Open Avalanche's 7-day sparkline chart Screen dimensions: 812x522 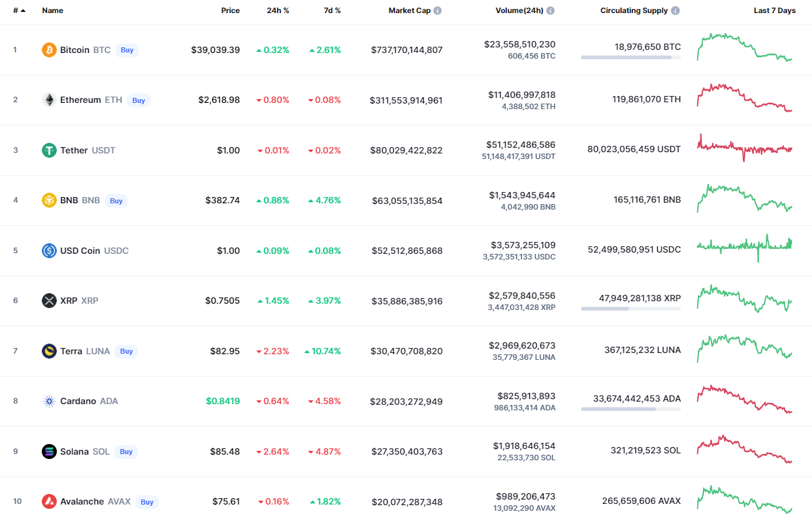[745, 500]
